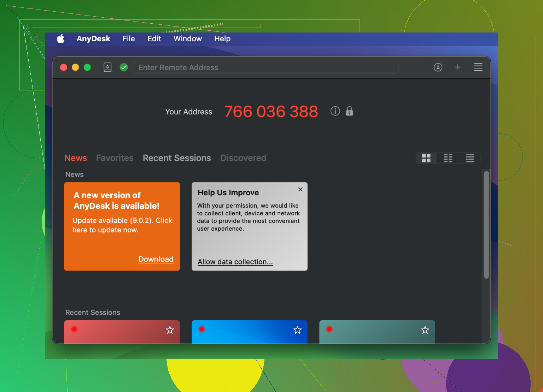Select the tile grid view

[426, 158]
